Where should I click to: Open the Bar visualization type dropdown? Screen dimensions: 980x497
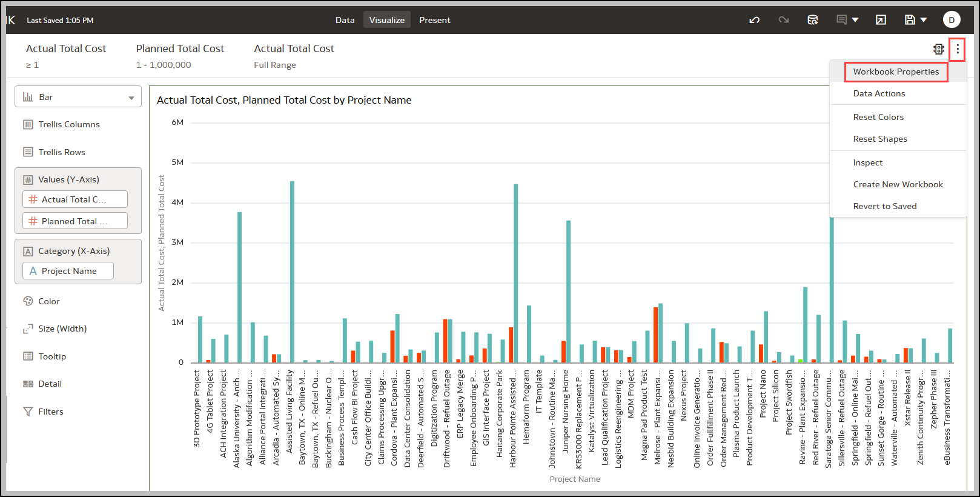78,97
